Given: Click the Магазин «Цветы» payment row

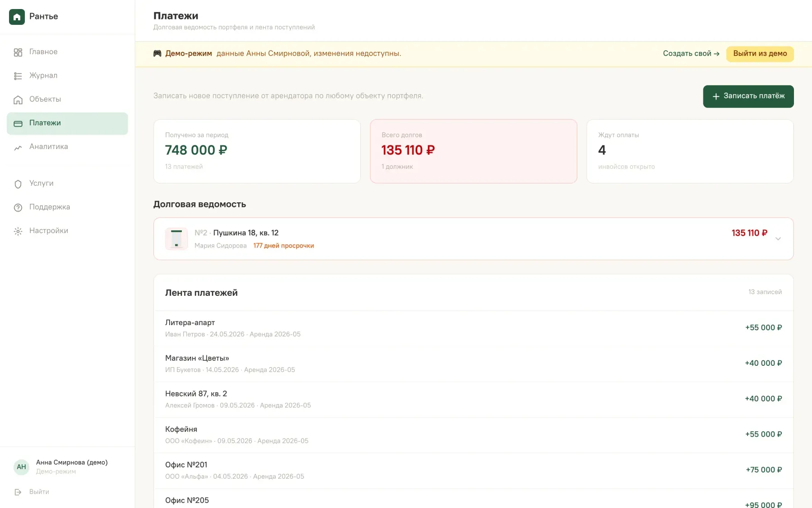Looking at the screenshot, I should [x=474, y=364].
